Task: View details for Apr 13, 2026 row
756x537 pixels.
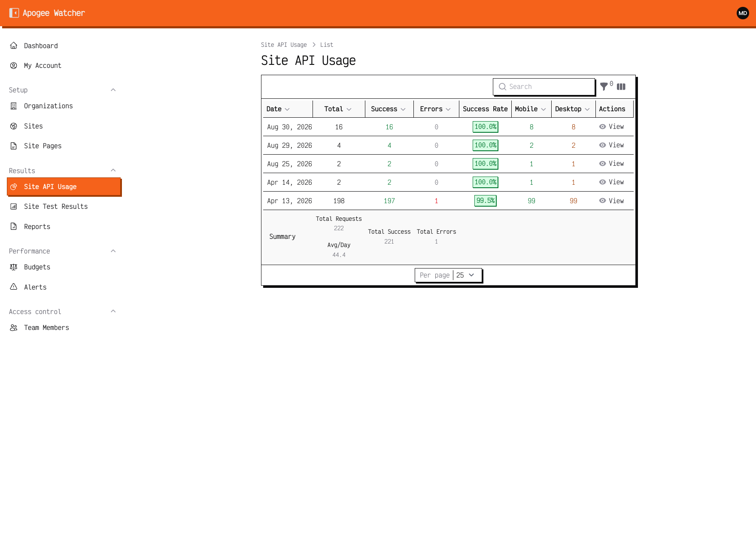Action: 611,201
